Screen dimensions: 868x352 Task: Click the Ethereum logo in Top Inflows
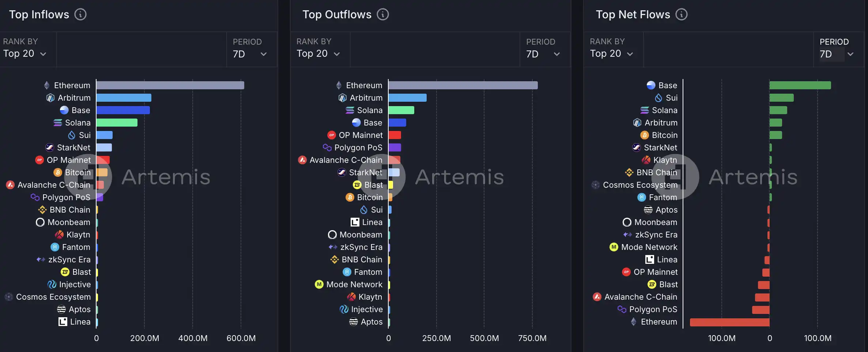(47, 85)
